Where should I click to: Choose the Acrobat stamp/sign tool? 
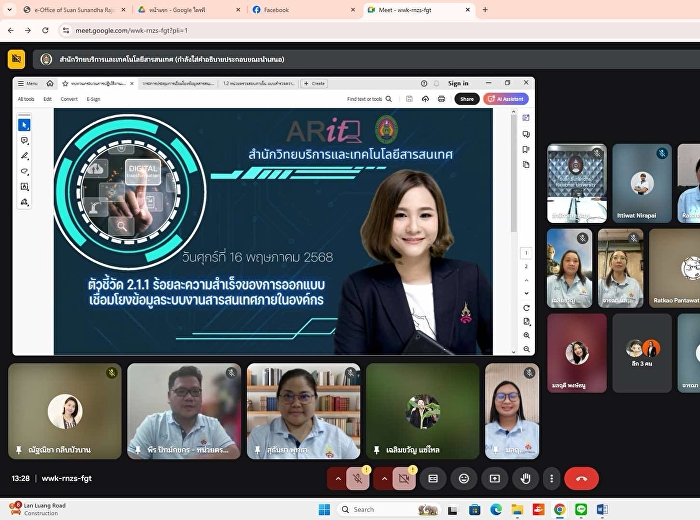25,202
